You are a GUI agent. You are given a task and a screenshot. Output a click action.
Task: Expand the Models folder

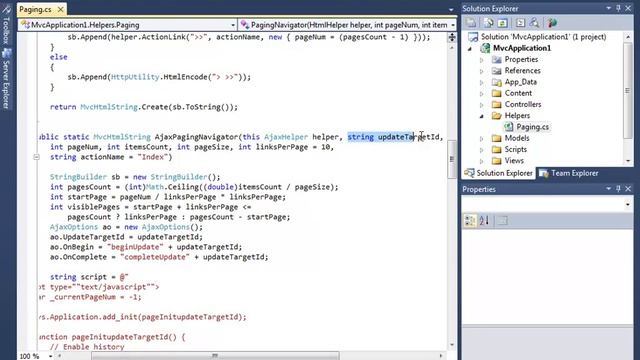tap(482, 139)
